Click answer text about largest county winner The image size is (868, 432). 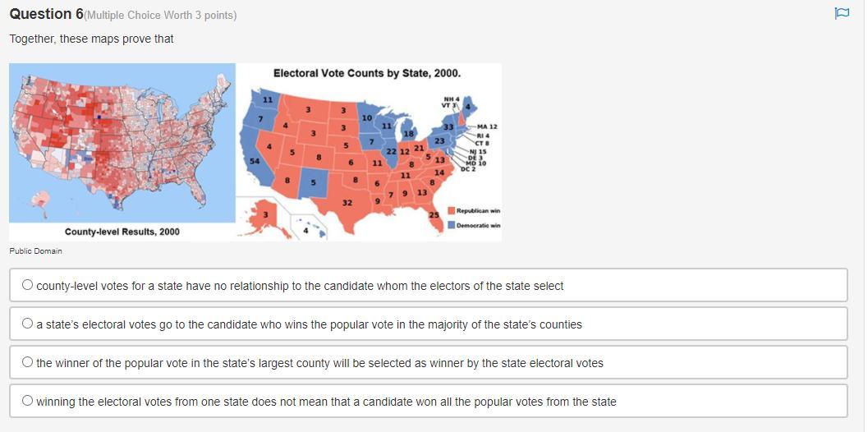click(319, 363)
